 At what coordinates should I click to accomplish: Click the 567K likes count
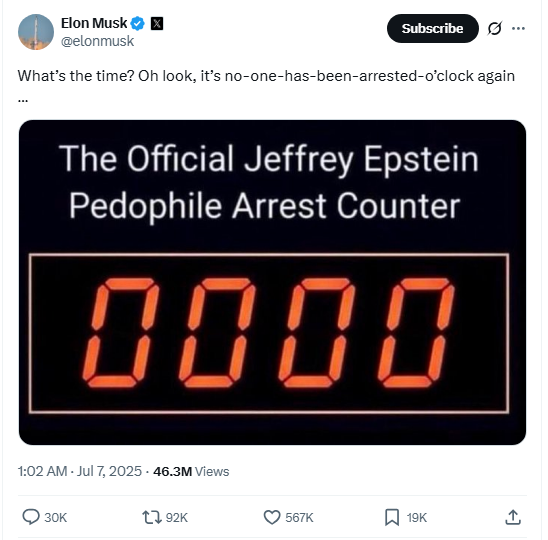pyautogui.click(x=299, y=518)
